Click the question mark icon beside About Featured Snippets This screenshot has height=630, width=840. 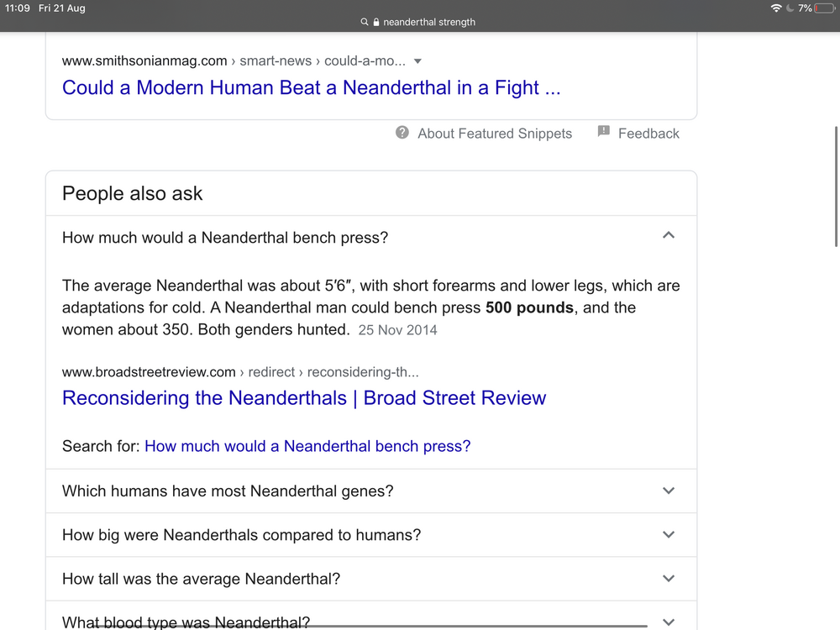click(402, 133)
